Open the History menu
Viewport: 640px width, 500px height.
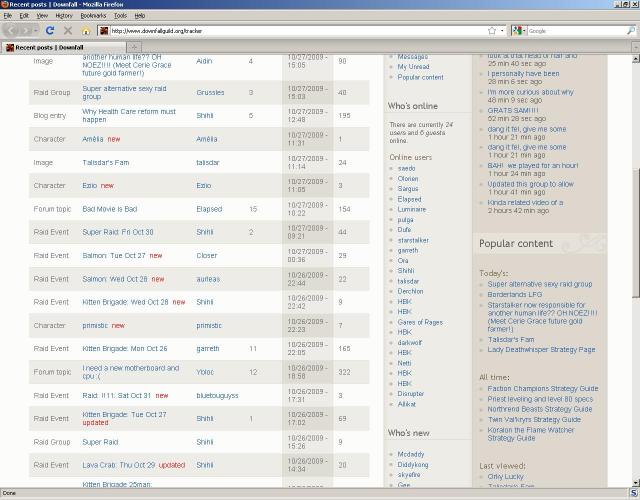[x=64, y=16]
